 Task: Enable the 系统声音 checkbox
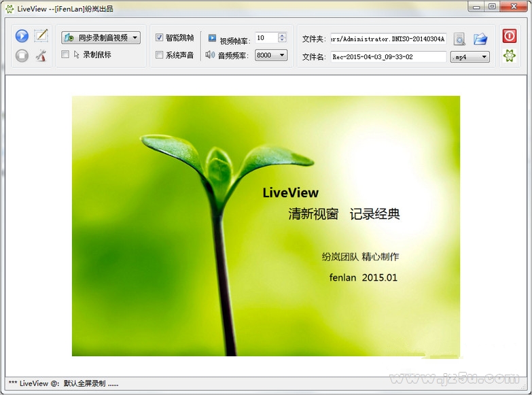(x=159, y=54)
